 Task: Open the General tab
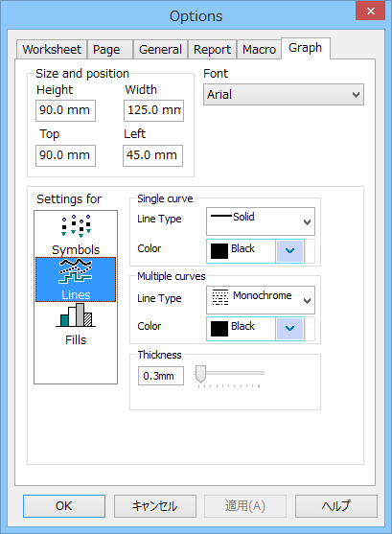pos(160,50)
